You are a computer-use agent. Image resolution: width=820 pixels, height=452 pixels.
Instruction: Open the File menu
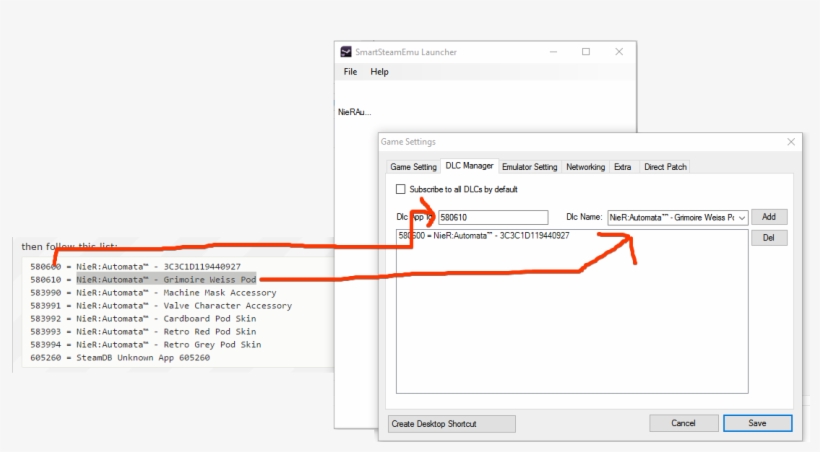tap(350, 72)
